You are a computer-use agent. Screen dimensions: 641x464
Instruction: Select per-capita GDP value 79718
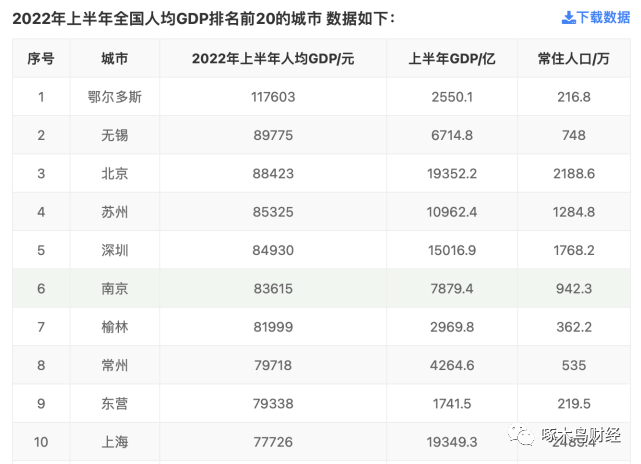click(273, 365)
